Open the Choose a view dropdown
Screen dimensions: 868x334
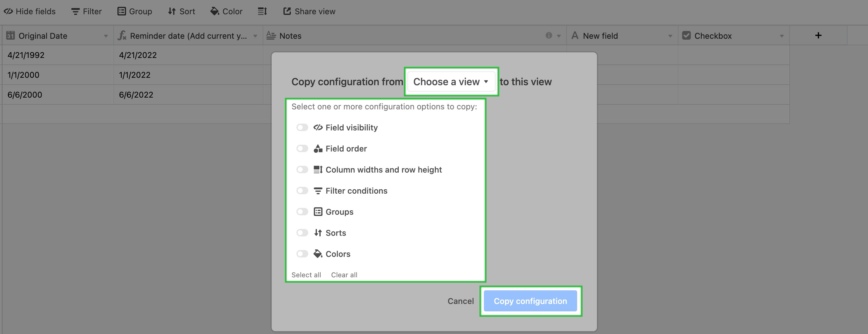pyautogui.click(x=451, y=81)
